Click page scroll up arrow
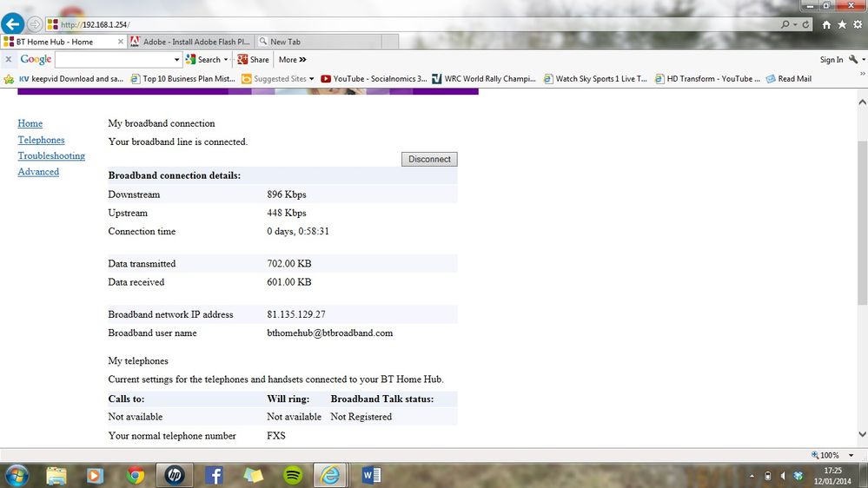The image size is (868, 488). [862, 102]
